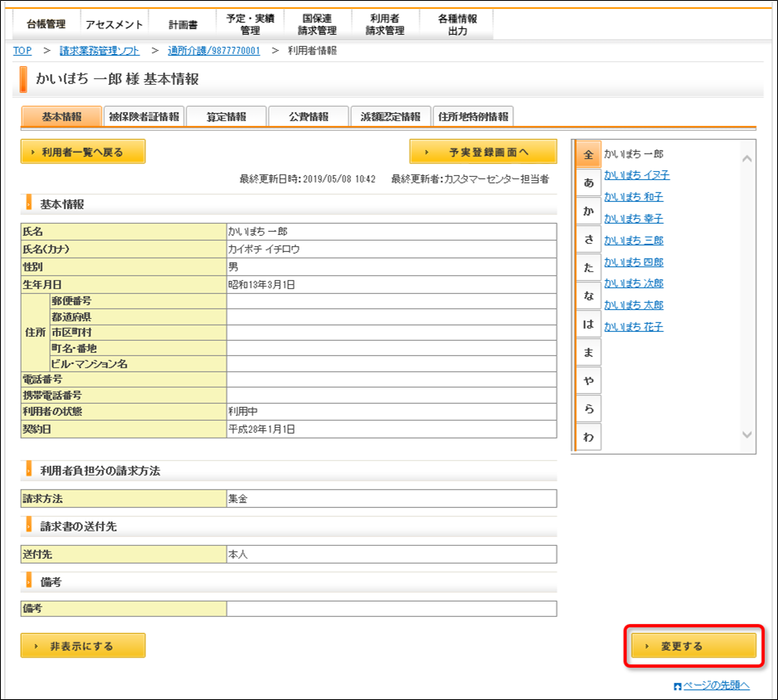Open the 各種情報出力 menu
778x700 pixels.
point(457,24)
